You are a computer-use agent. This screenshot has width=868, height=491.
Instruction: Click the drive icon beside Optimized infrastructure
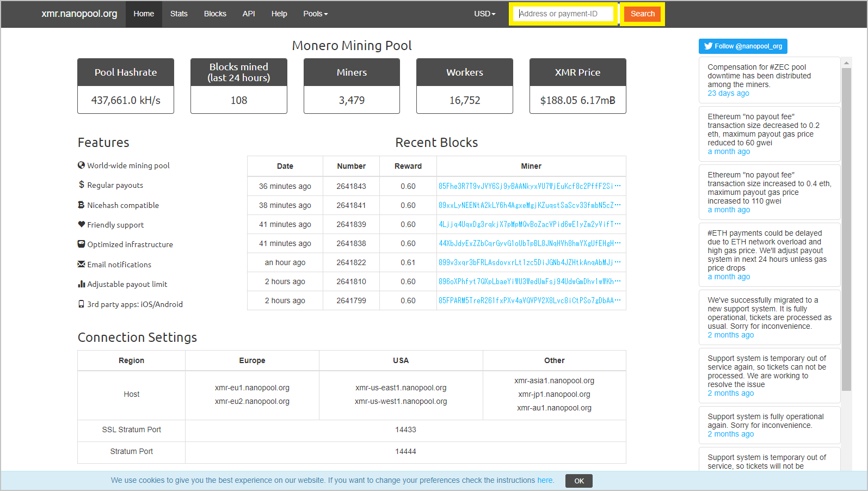pos(81,244)
